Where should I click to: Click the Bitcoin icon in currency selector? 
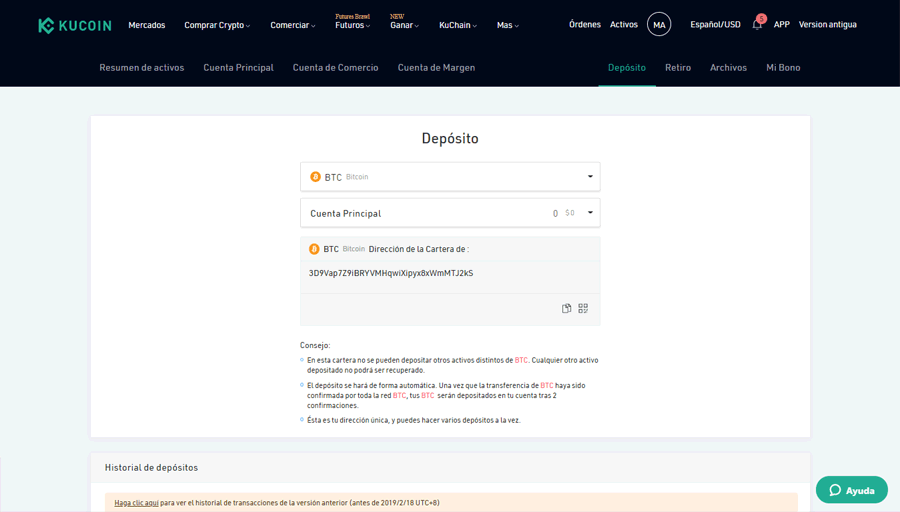315,177
